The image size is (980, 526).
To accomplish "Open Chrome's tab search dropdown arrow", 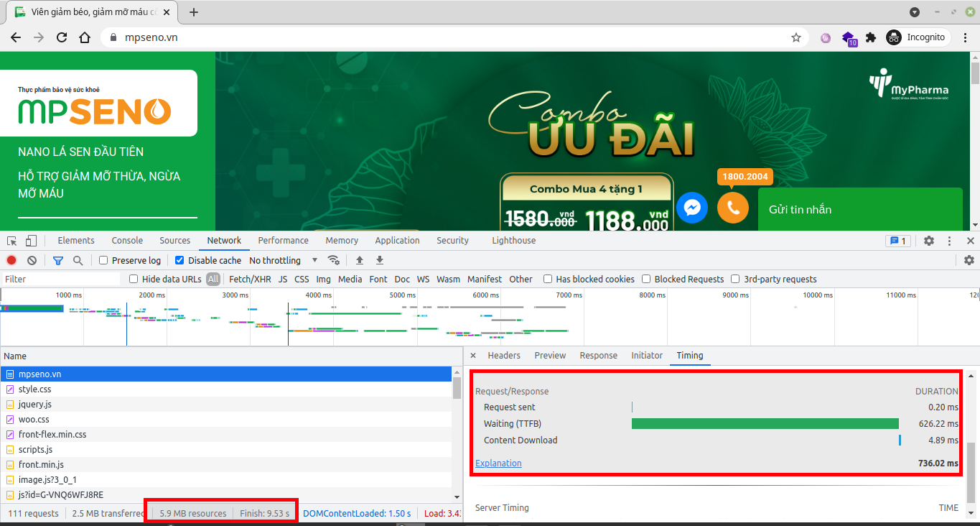I will [x=915, y=12].
